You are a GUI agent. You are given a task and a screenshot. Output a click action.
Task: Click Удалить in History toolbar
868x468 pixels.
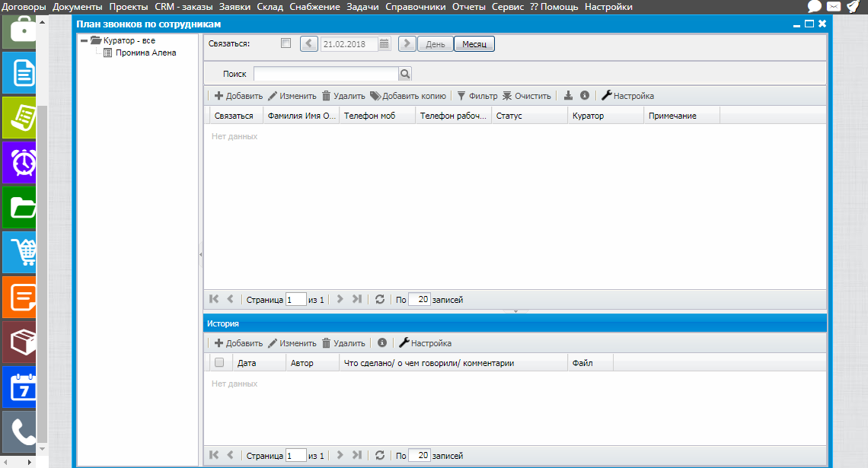coord(343,343)
